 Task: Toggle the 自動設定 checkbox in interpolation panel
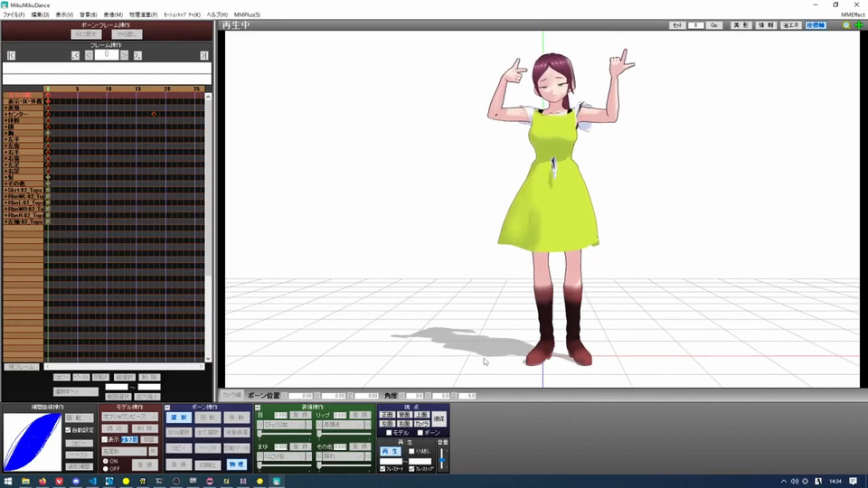(x=69, y=430)
